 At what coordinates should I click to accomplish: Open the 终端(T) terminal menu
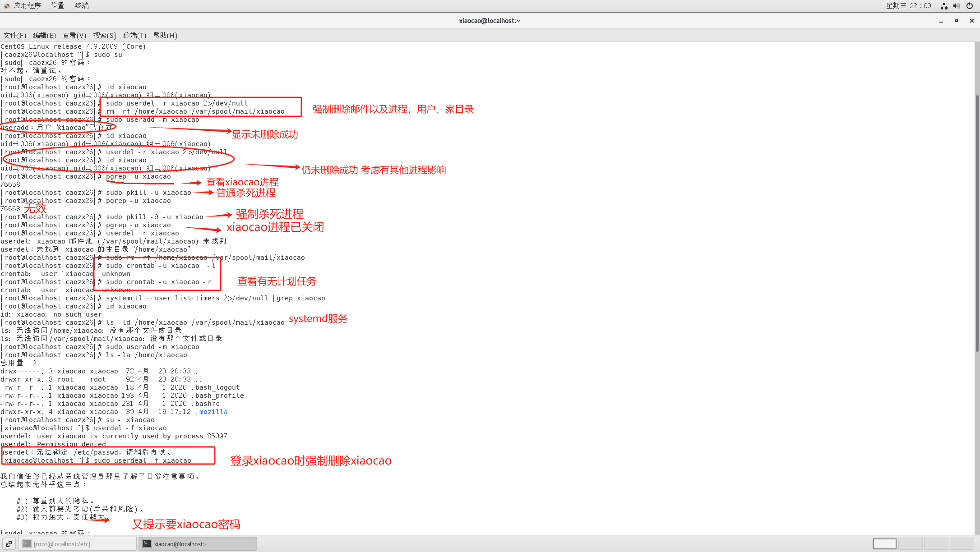(x=134, y=35)
